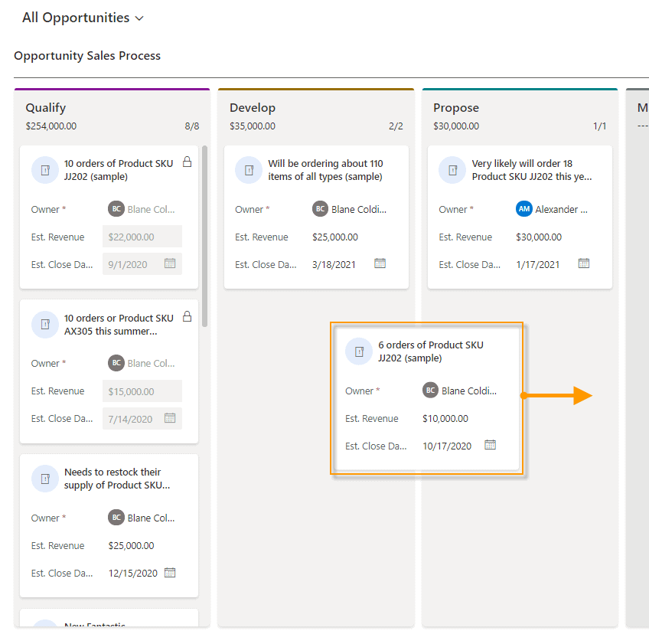The width and height of the screenshot is (649, 644).
Task: Open the calendar picker beside 9/1/2020
Action: (x=170, y=263)
